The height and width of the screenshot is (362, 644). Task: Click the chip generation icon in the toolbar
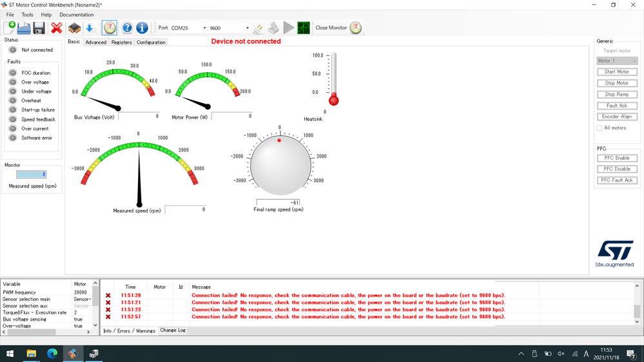(74, 28)
